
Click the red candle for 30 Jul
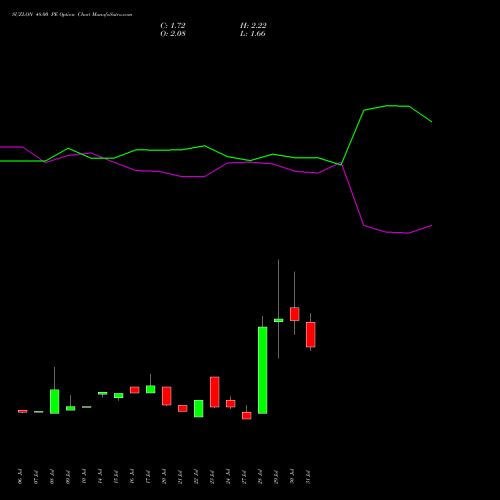[x=295, y=314]
